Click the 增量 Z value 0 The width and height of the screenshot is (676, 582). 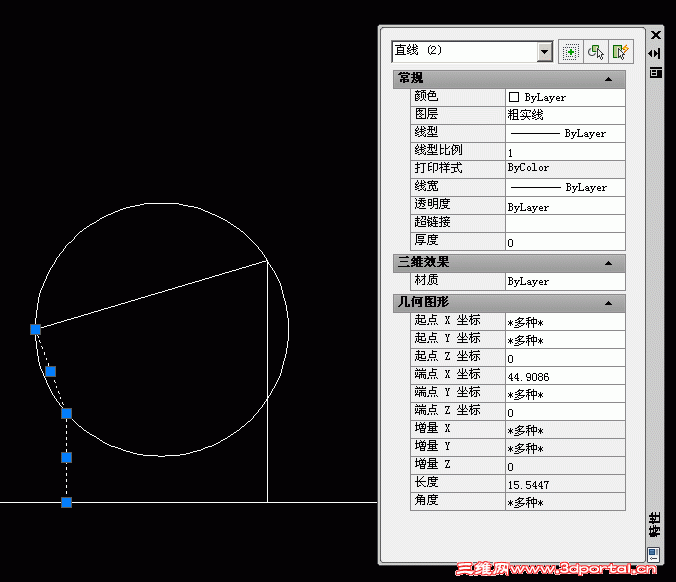(565, 466)
